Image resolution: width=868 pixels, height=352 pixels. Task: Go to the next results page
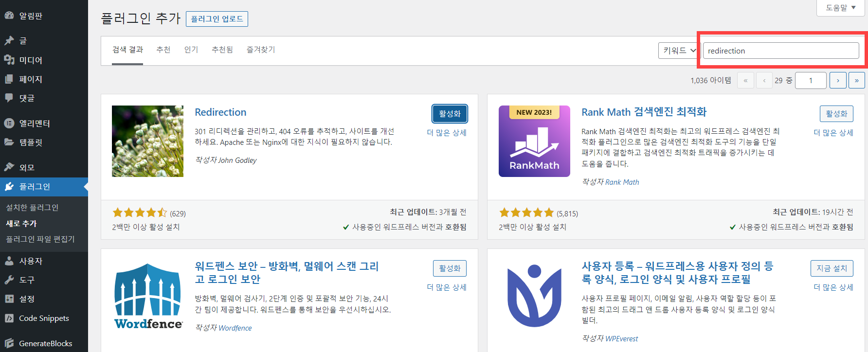[x=838, y=80]
